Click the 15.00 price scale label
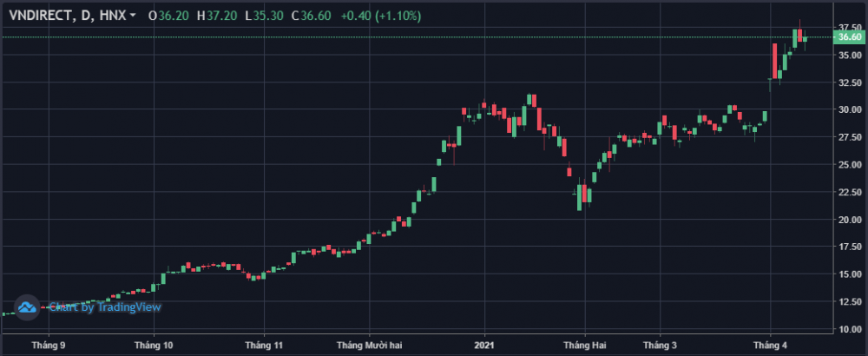The width and height of the screenshot is (868, 356). 850,274
